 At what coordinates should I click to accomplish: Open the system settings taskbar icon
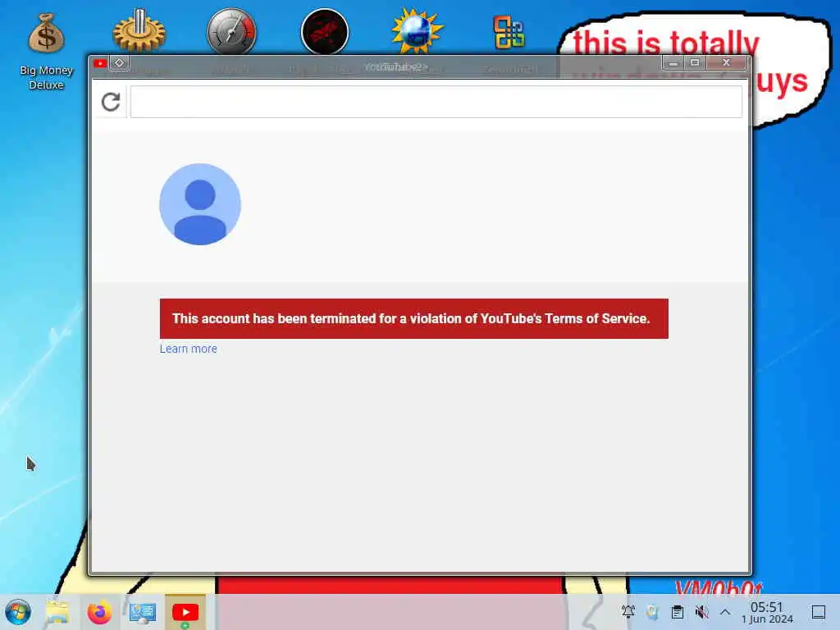tap(143, 612)
